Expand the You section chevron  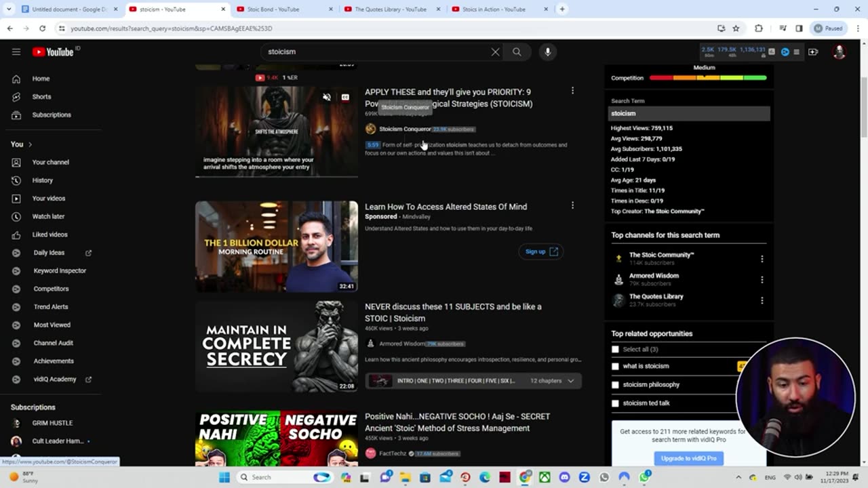tap(30, 144)
